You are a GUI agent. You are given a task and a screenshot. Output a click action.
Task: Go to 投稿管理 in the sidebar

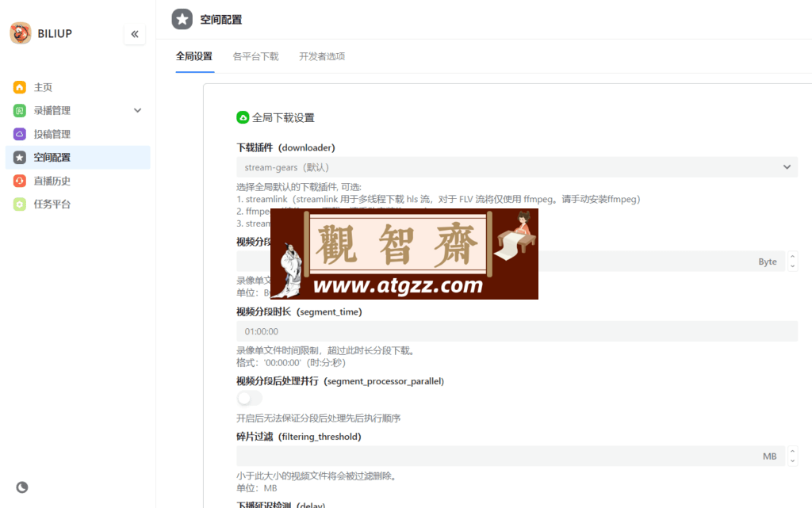point(78,134)
